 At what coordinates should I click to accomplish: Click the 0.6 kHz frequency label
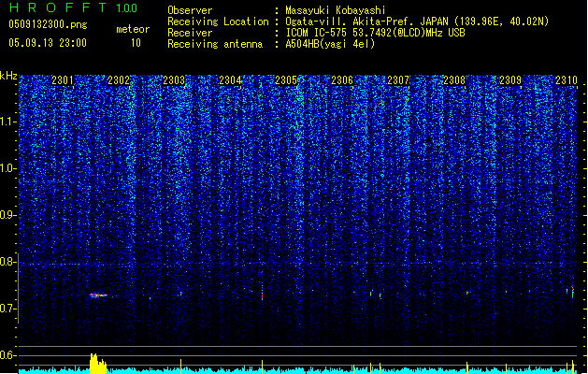(x=7, y=355)
